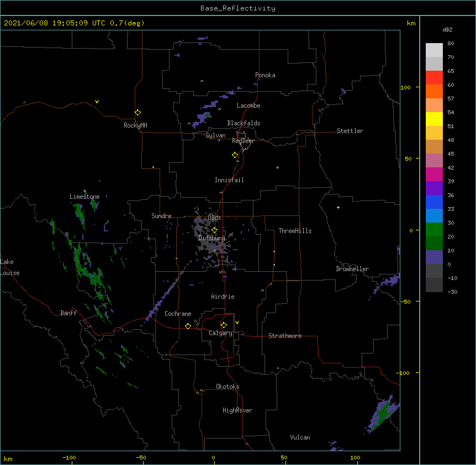Screen dimensions: 476x465
Task: Click the Didsbury city label
Action: (x=212, y=238)
